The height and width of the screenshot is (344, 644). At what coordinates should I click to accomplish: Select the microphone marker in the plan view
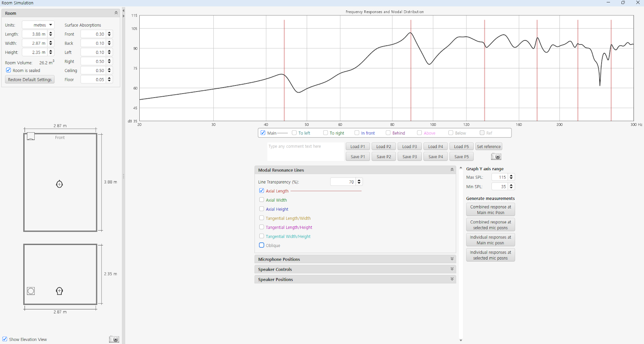point(59,184)
